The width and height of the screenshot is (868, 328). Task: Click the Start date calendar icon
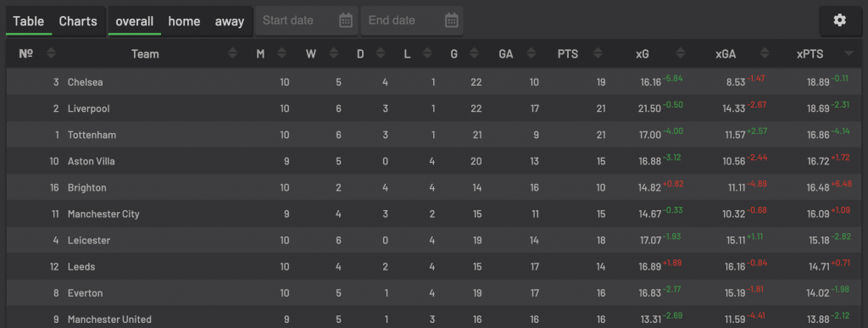click(x=346, y=20)
